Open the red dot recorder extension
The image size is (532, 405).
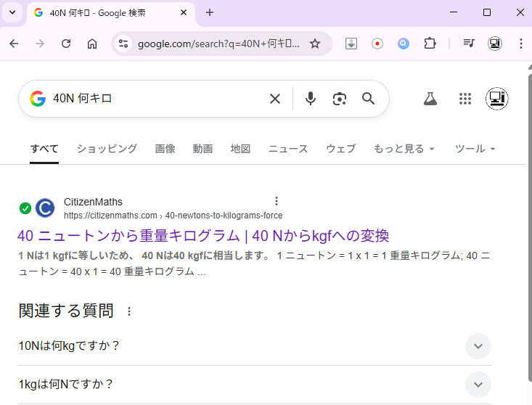point(377,44)
